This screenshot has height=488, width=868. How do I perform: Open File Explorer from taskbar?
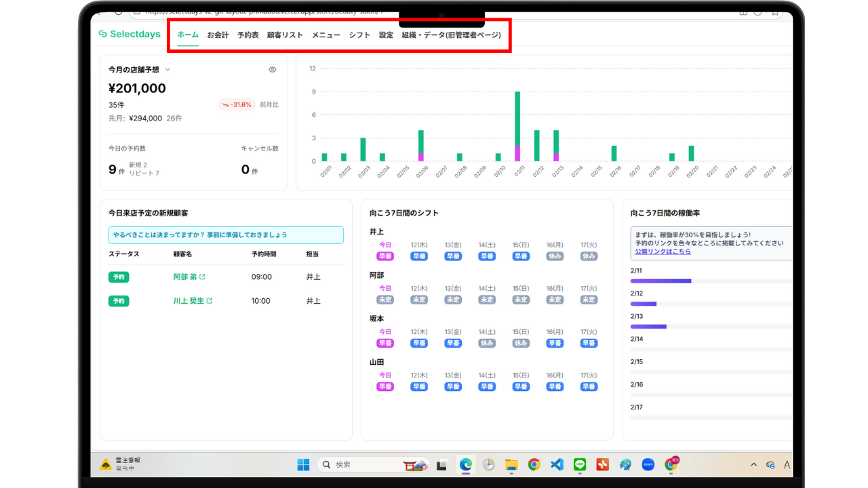click(511, 464)
